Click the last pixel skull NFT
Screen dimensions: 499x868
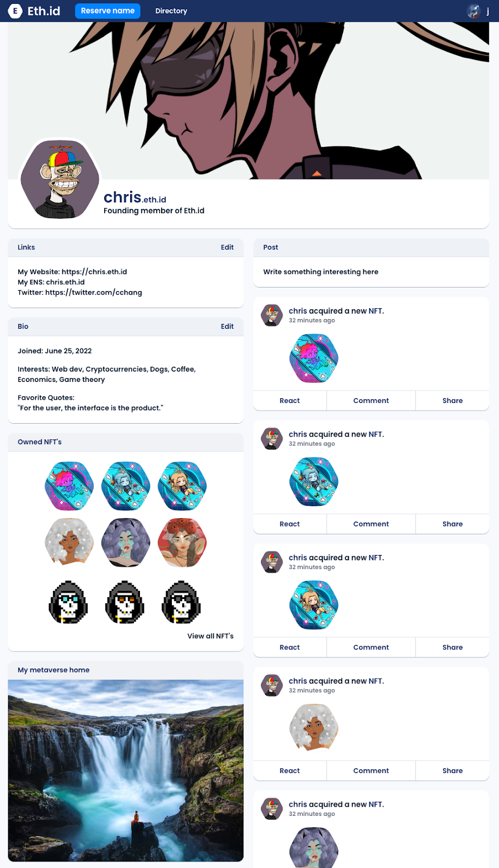point(182,602)
